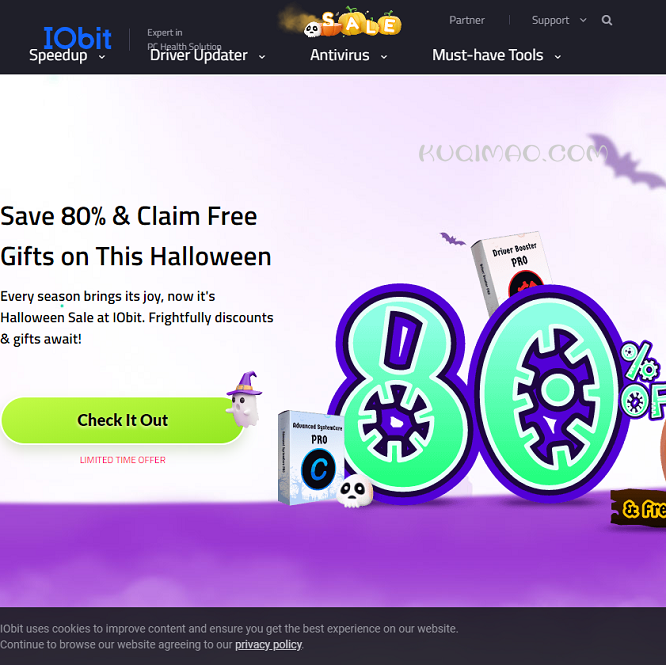Click the Check It Out button

pos(123,420)
